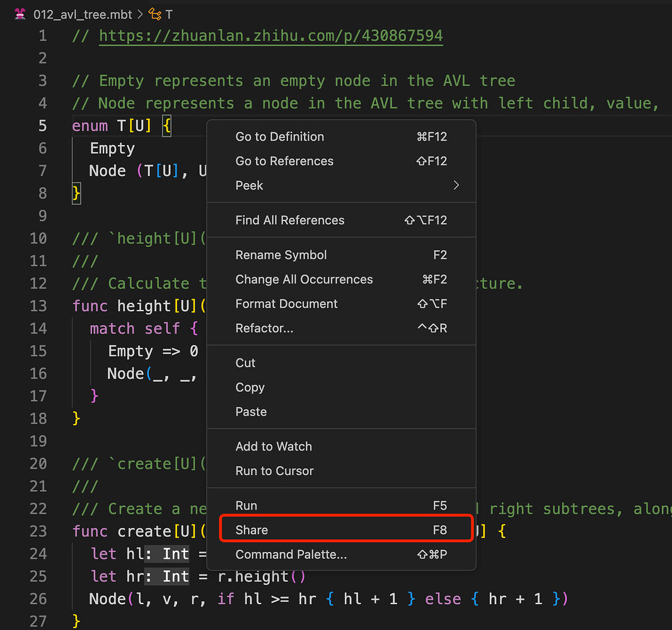
Task: Open Command Palette... from context menu
Action: [291, 554]
